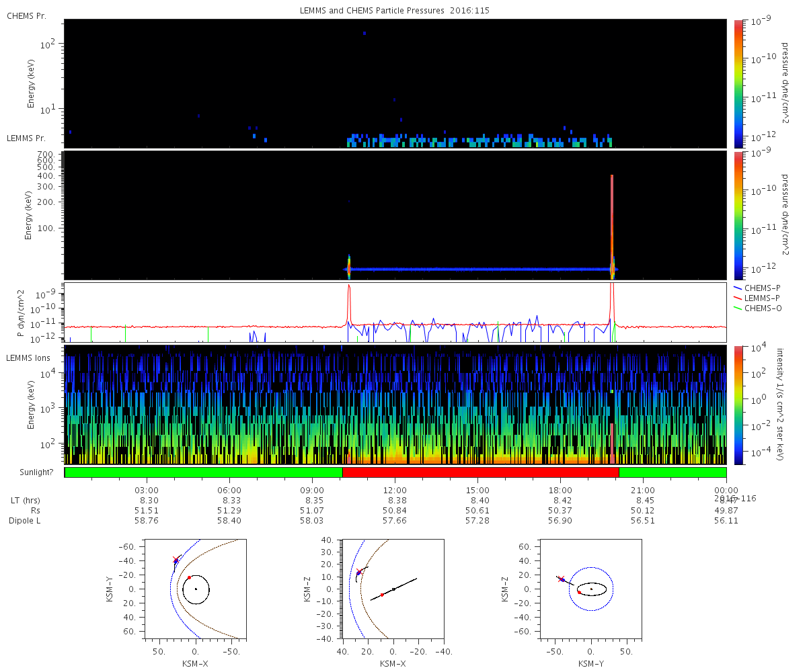Image resolution: width=807 pixels, height=672 pixels.
Task: Click the 03:00 time axis tick label
Action: pyautogui.click(x=147, y=490)
